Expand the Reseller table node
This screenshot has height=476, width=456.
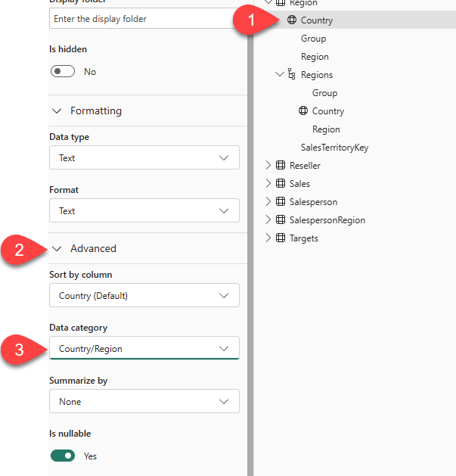(267, 166)
